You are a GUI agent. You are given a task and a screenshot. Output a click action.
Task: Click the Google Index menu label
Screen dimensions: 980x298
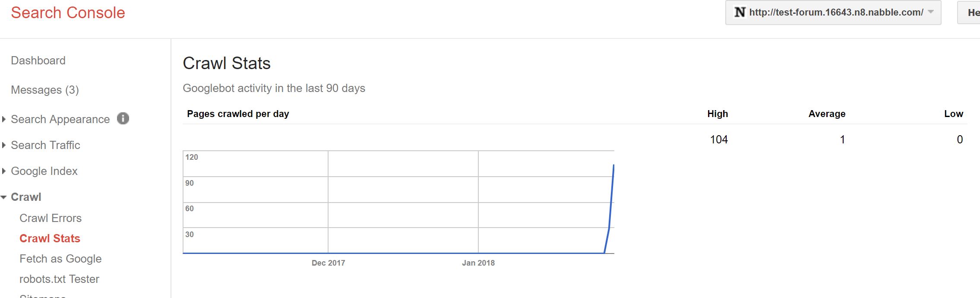[44, 171]
